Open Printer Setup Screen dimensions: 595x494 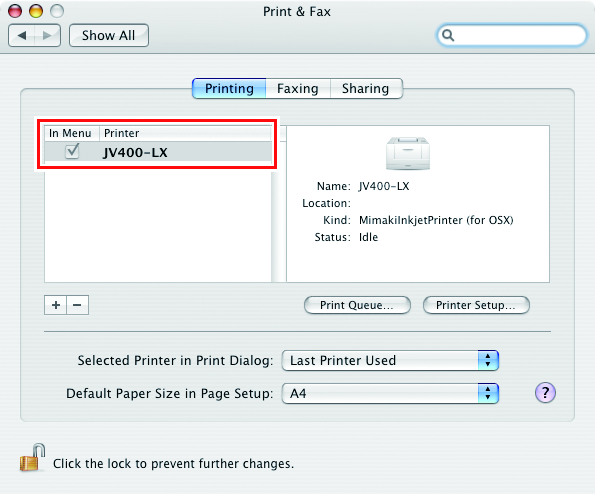(x=476, y=305)
